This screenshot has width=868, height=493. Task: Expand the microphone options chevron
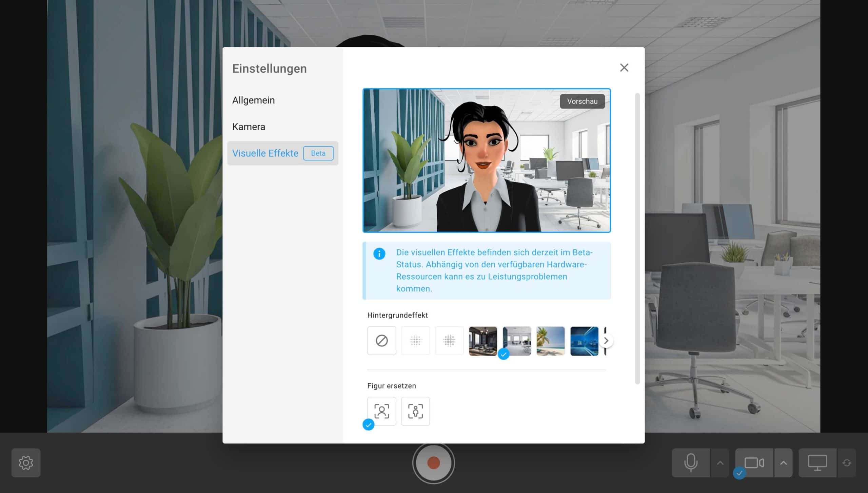click(720, 463)
